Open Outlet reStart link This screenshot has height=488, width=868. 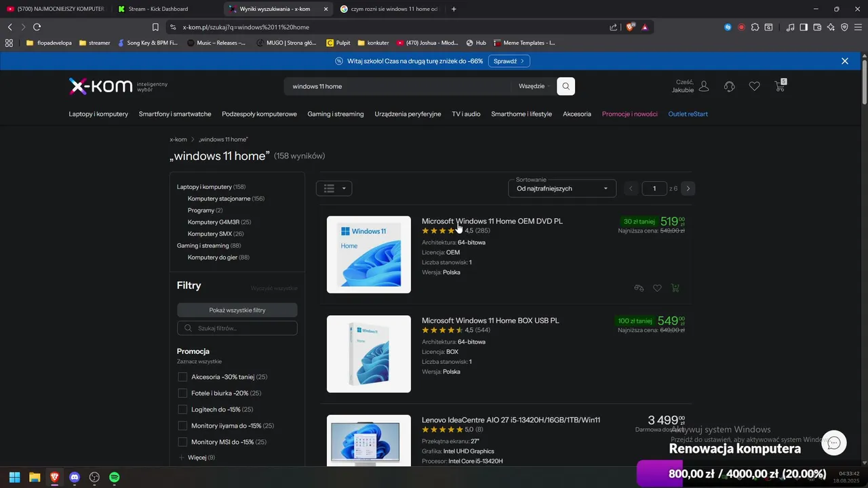click(x=688, y=114)
